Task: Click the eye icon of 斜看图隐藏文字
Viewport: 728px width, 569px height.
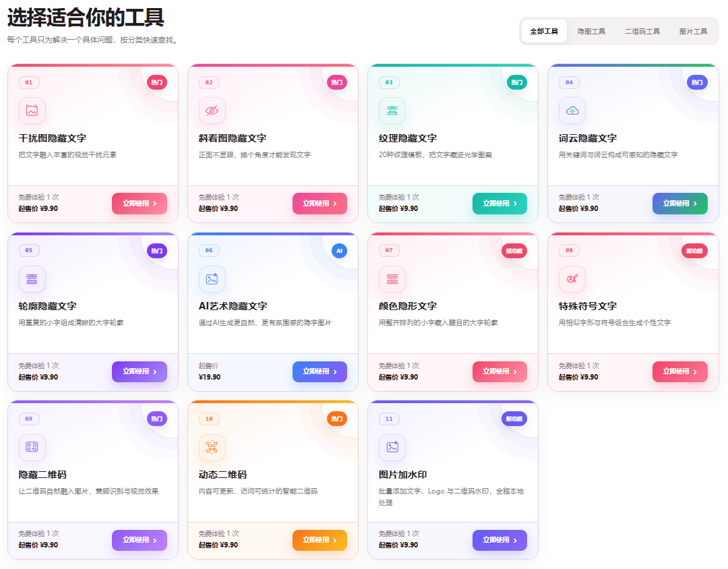Action: pos(212,111)
